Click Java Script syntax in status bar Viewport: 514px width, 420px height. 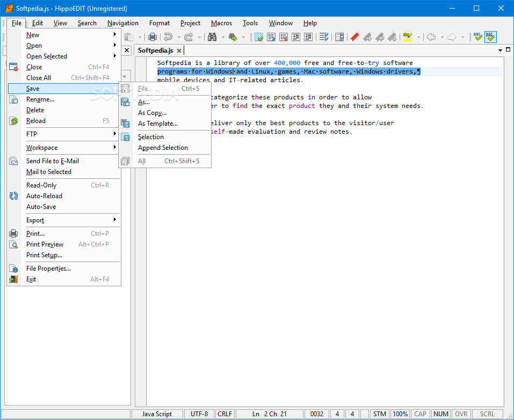(157, 414)
